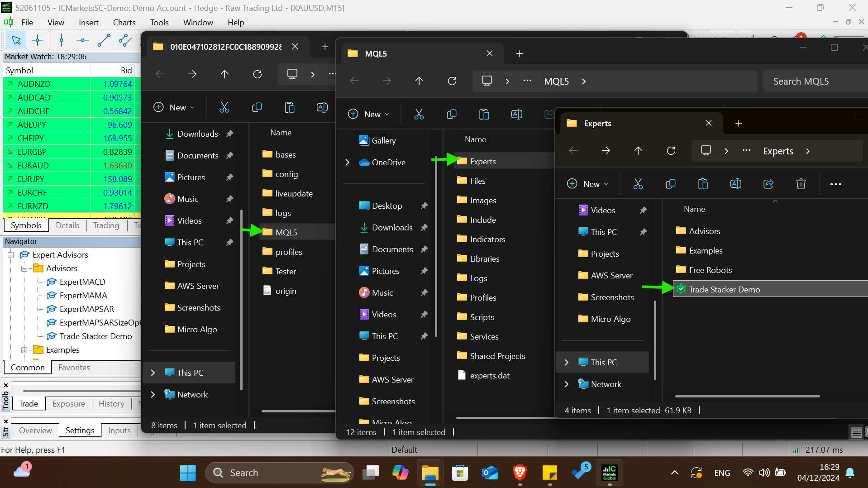Viewport: 868px width, 488px height.
Task: Open File Explorer from the taskbar
Action: [x=430, y=473]
